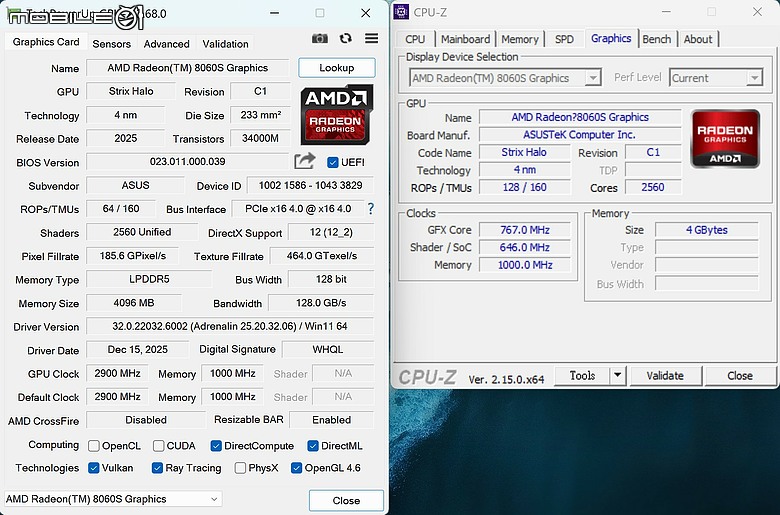Click the BIOS export share icon
This screenshot has height=515, width=780.
[305, 161]
